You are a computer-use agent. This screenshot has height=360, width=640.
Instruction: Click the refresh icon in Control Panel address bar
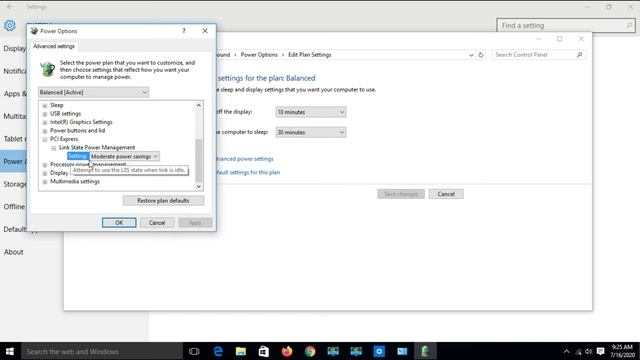pos(481,55)
